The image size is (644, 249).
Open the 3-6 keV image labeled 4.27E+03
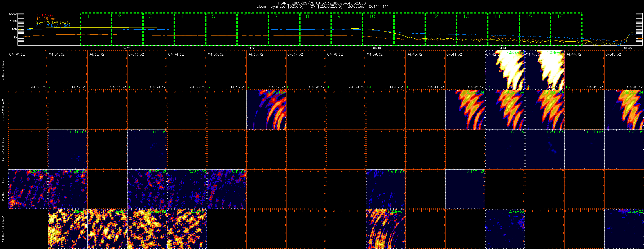coord(545,70)
